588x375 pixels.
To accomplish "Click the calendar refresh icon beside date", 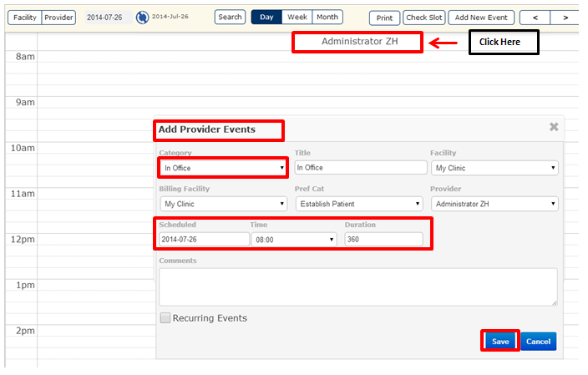I will [142, 17].
